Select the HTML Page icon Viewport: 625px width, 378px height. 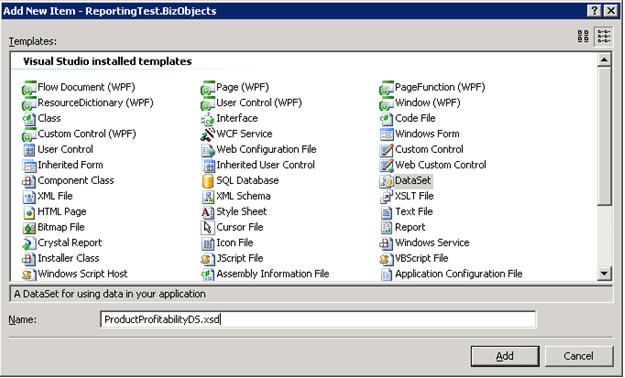(x=29, y=212)
